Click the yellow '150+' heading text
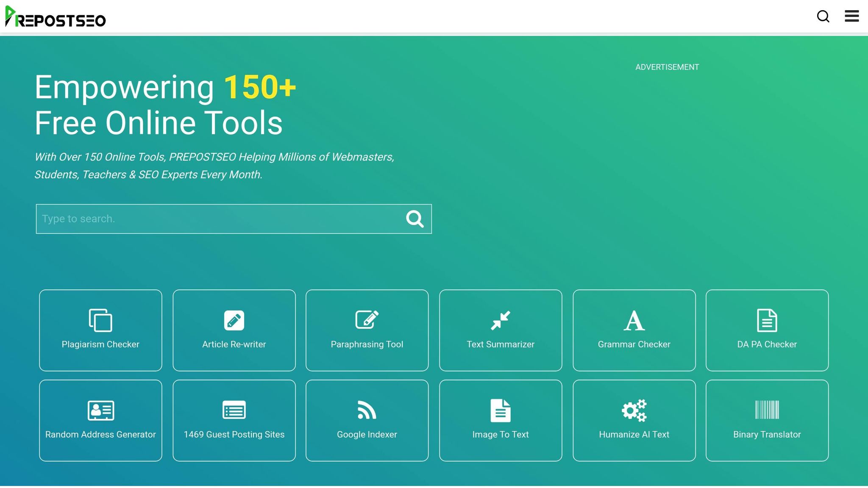 coord(260,87)
